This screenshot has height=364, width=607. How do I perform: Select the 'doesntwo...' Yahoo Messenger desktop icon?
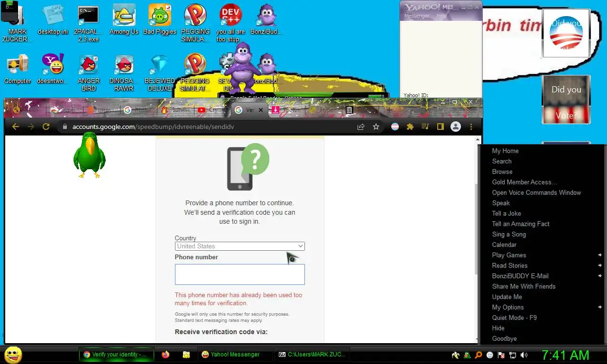tap(53, 69)
